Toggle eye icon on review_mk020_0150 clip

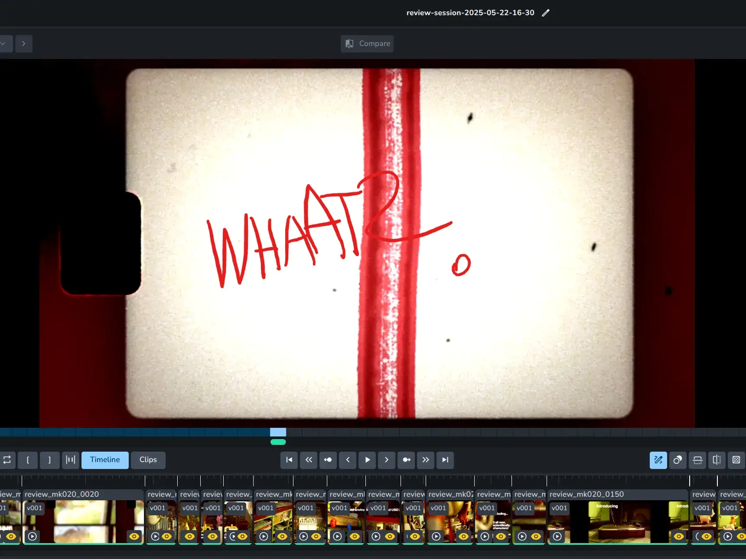click(x=678, y=536)
